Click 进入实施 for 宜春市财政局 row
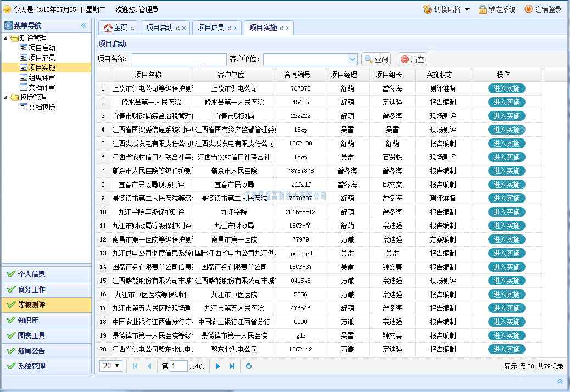Screen dimensions: 570x392 pyautogui.click(x=506, y=116)
